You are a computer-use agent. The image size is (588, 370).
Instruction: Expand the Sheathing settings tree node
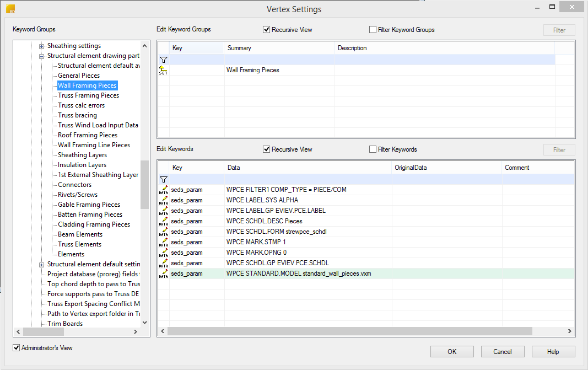(42, 46)
